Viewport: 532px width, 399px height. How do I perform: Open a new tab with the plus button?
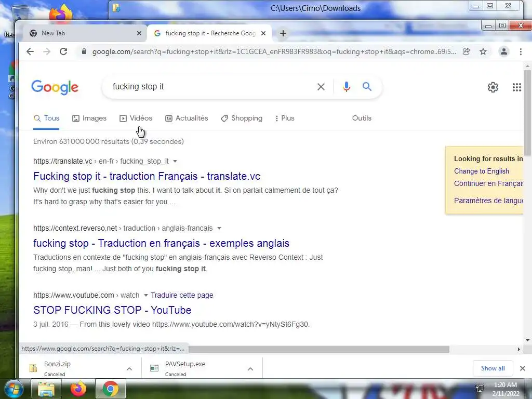283,33
